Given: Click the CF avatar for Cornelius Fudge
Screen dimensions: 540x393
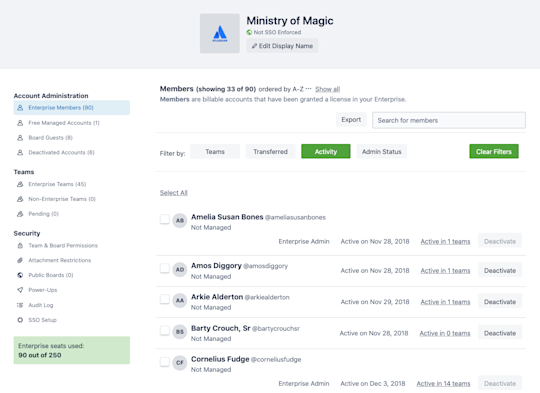Looking at the screenshot, I should [180, 363].
